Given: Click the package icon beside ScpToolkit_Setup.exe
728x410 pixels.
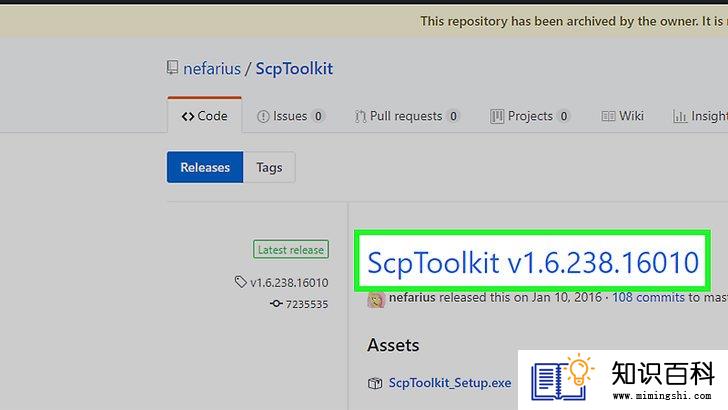Looking at the screenshot, I should [x=375, y=383].
